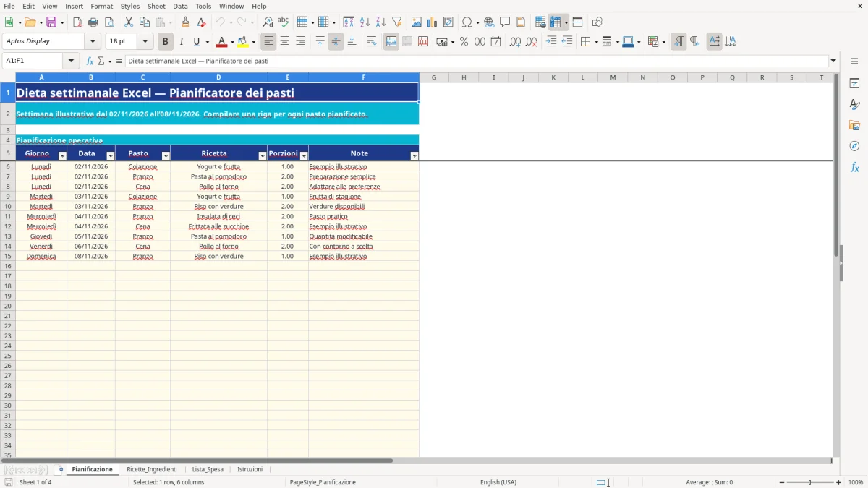Open the Sheet menu
This screenshot has width=868, height=488.
(x=156, y=6)
